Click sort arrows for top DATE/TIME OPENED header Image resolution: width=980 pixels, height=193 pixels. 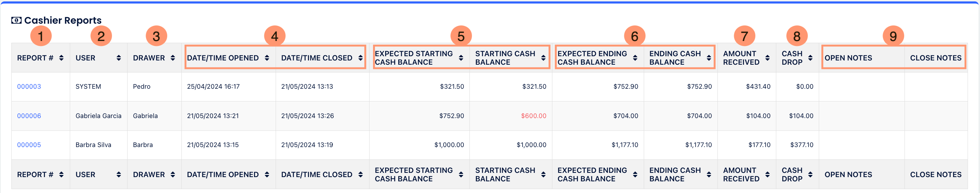point(267,58)
